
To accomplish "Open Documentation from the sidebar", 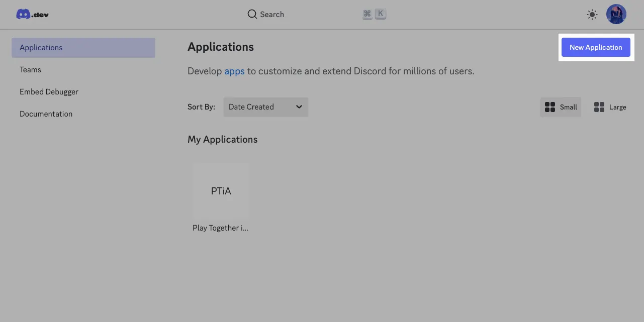I will tap(46, 114).
